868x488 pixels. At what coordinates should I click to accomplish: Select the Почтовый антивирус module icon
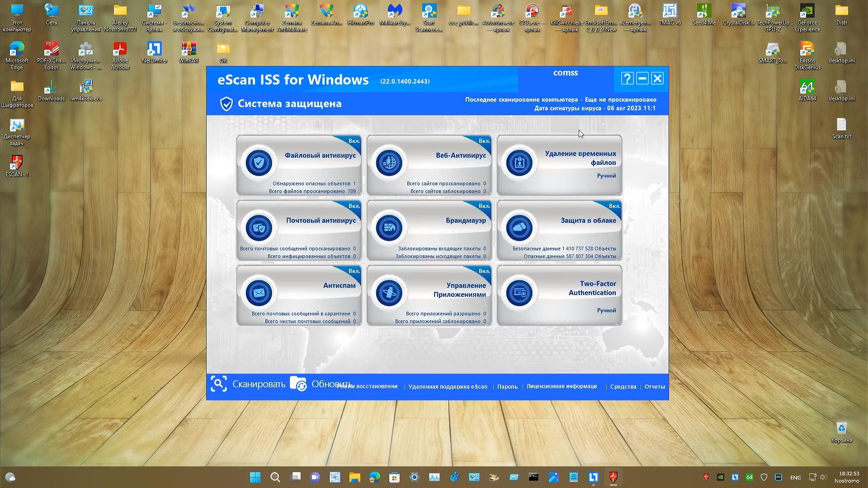click(259, 228)
